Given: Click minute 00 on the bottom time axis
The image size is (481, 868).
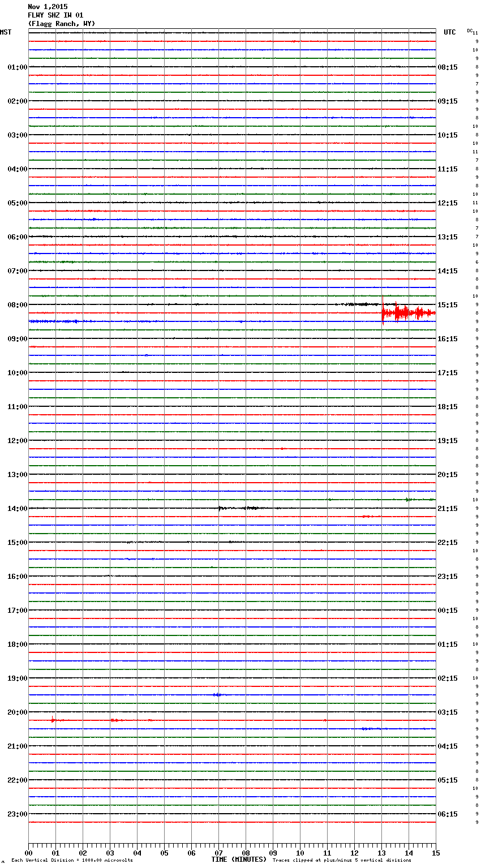Looking at the screenshot, I should (28, 853).
